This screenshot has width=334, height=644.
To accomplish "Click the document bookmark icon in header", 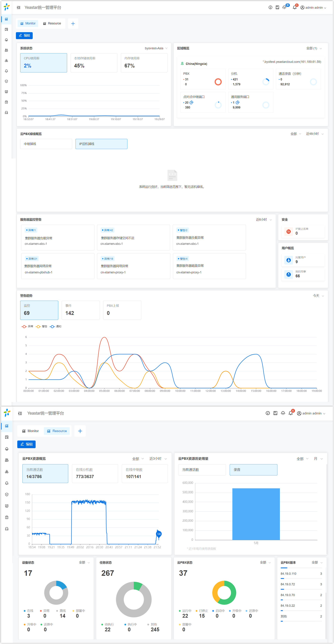I will (277, 7).
